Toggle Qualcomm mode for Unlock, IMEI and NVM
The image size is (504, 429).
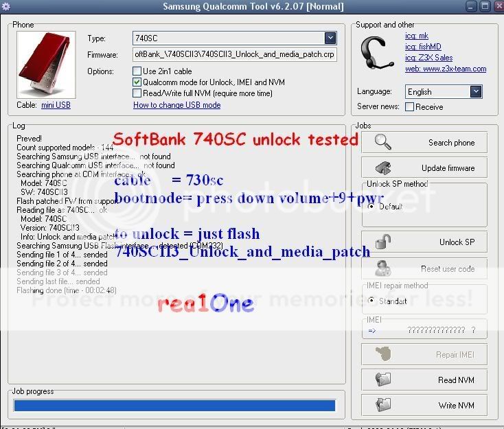(137, 82)
